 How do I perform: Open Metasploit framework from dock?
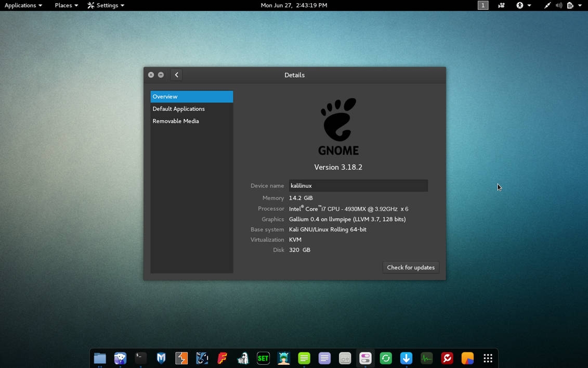coord(161,358)
